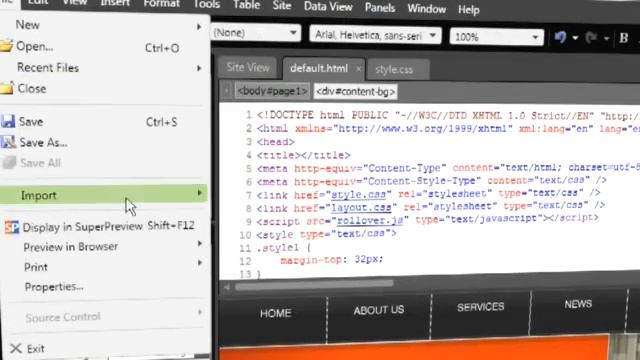
Task: Click the Save As icon
Action: [x=8, y=142]
